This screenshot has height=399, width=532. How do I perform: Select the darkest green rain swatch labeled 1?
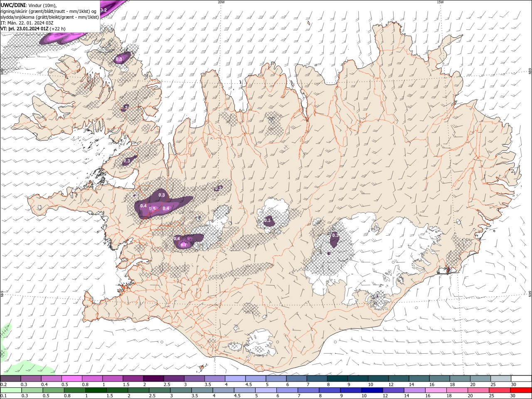pyautogui.click(x=96, y=390)
